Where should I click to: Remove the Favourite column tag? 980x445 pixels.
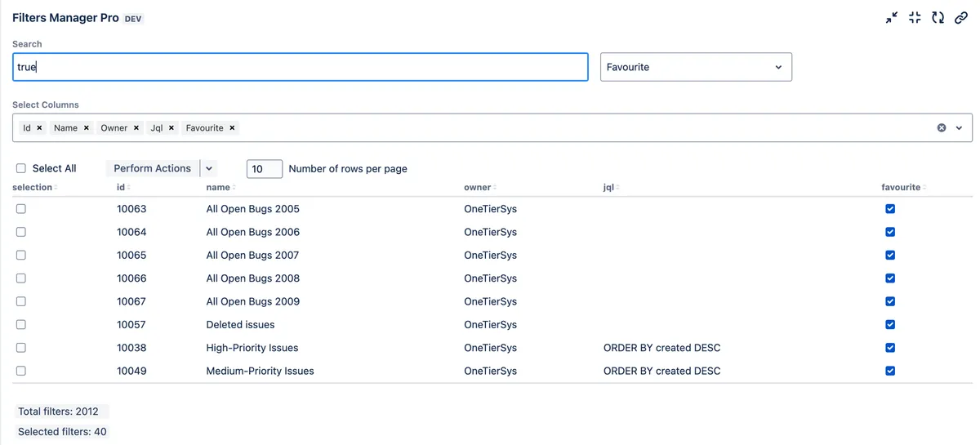tap(232, 128)
